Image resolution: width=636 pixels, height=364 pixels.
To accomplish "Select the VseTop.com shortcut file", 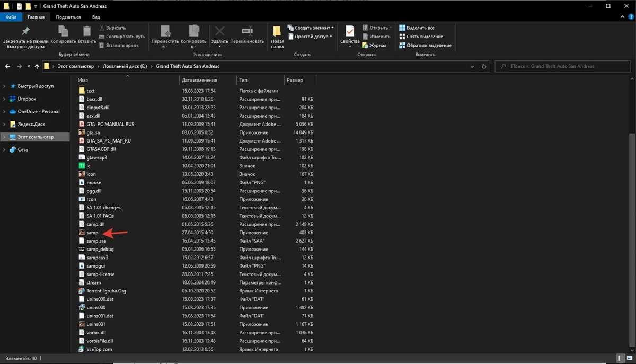I will pyautogui.click(x=99, y=349).
